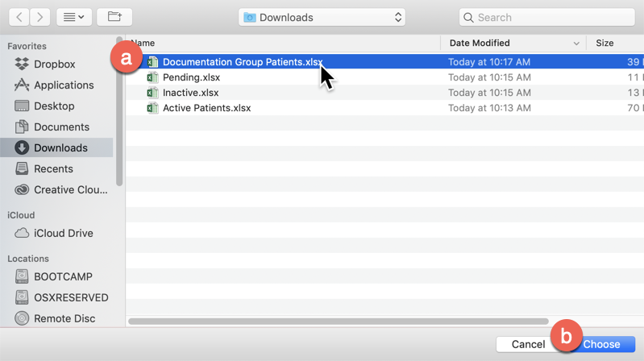
Task: Click the sidebar vertical scrollbar
Action: (x=119, y=112)
